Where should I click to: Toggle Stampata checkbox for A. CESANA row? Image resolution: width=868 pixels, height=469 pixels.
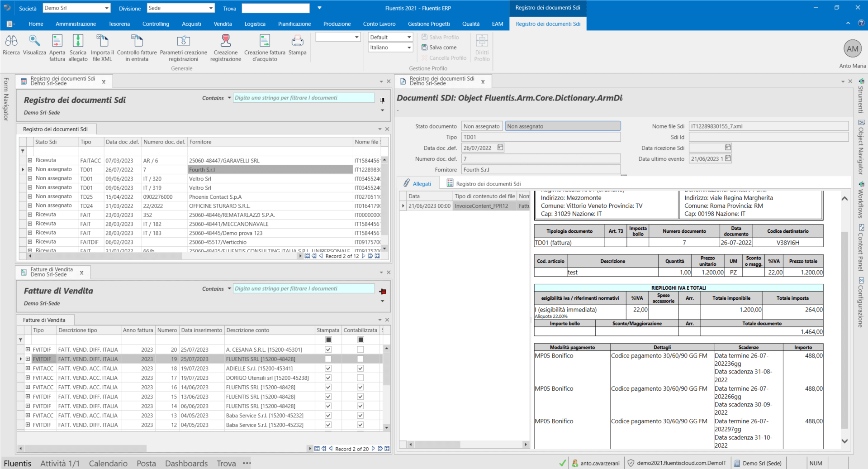[x=328, y=349]
